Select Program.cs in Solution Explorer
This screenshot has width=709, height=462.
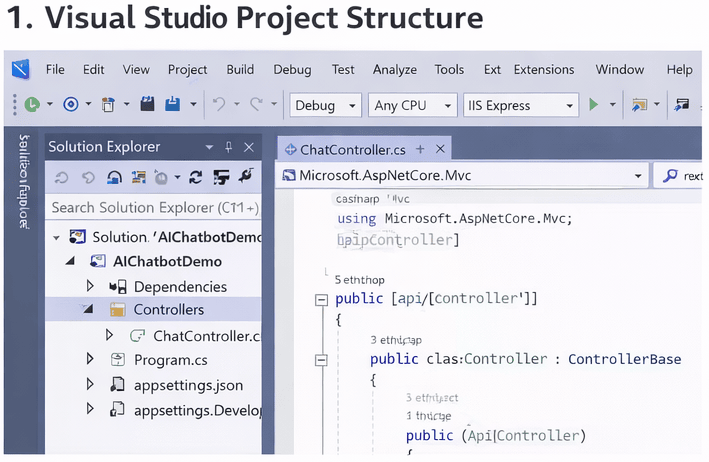click(170, 360)
